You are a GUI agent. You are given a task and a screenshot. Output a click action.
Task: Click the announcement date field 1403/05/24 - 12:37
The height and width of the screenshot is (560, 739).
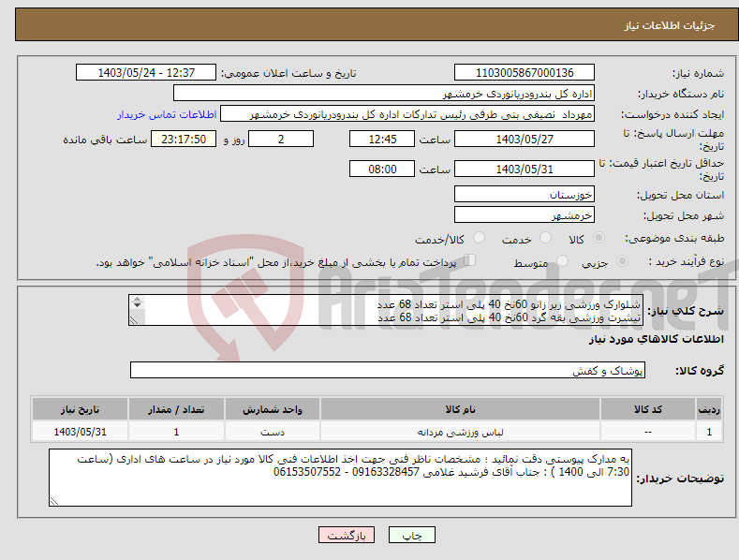[x=146, y=73]
